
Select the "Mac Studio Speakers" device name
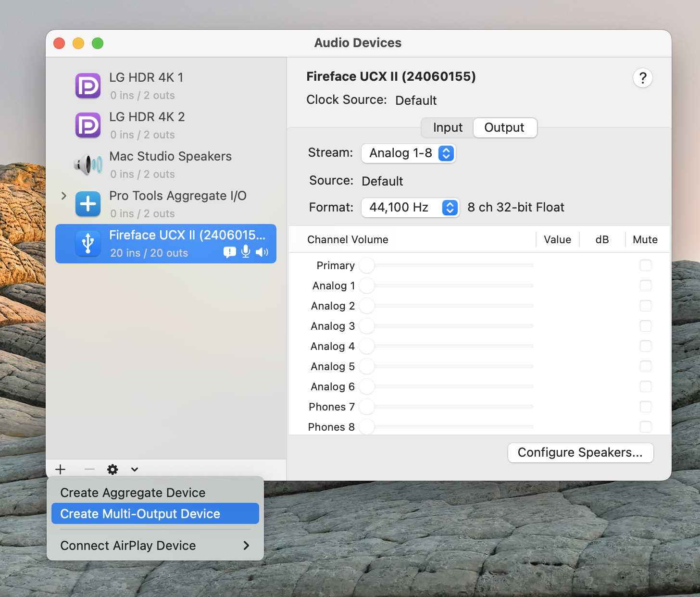171,156
